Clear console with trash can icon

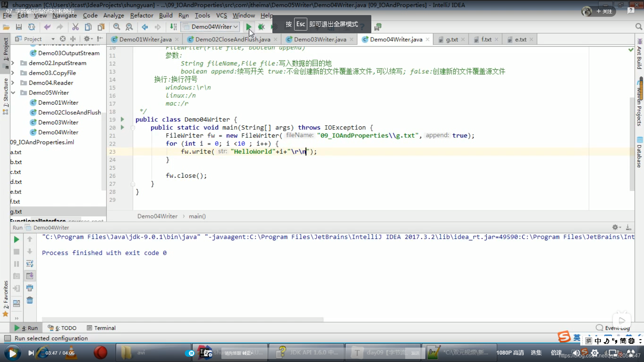(x=30, y=300)
